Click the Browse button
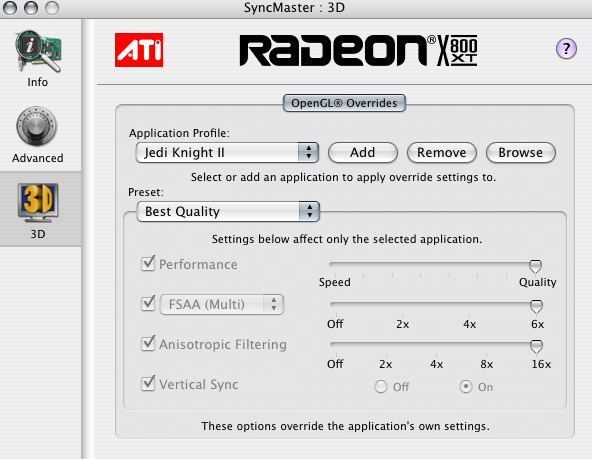 coord(521,152)
